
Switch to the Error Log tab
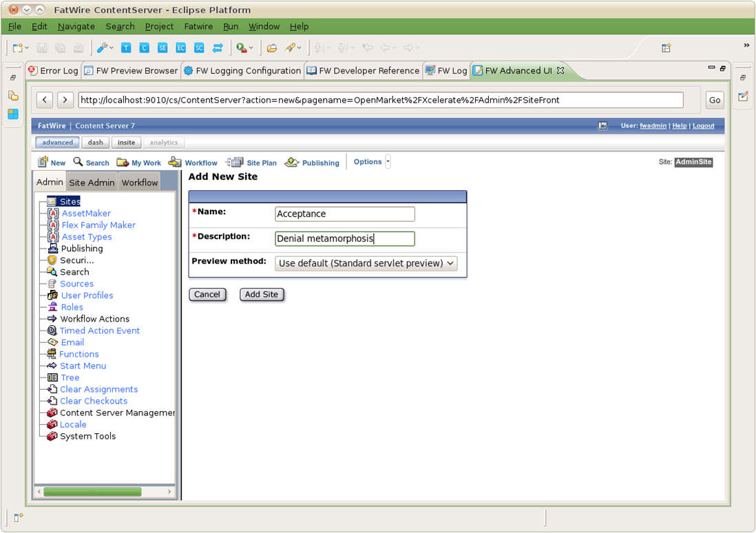pyautogui.click(x=54, y=70)
